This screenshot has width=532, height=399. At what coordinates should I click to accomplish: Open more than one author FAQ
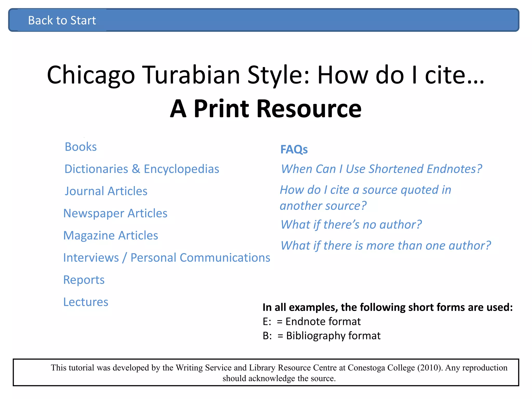click(x=386, y=245)
